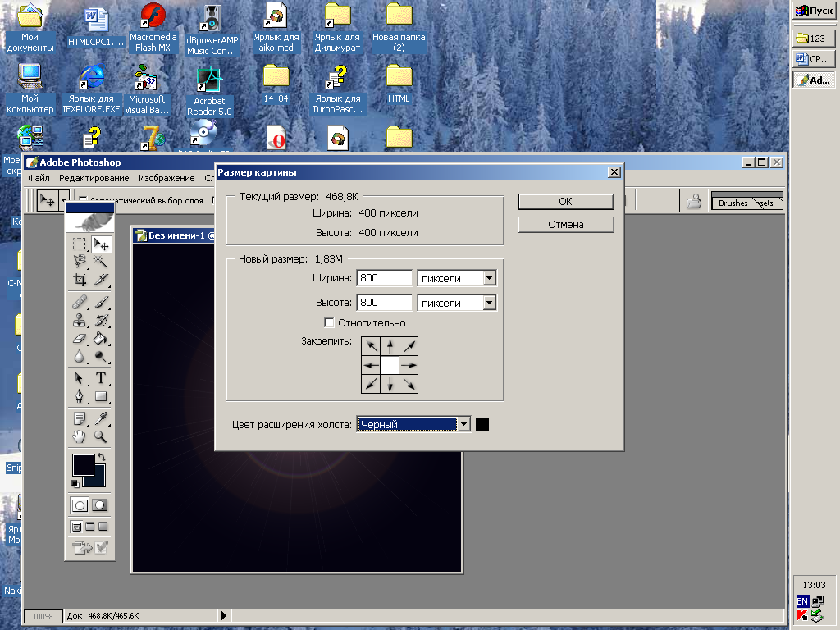Screen dimensions: 840x630
Task: Click the Ширина value field
Action: coord(385,278)
